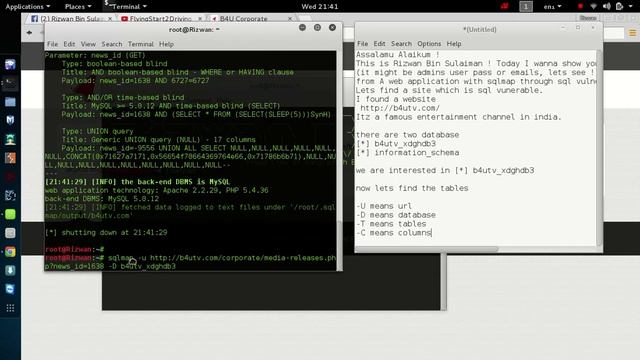Click the browser back arrow
This screenshot has width=640, height=360.
click(x=29, y=33)
